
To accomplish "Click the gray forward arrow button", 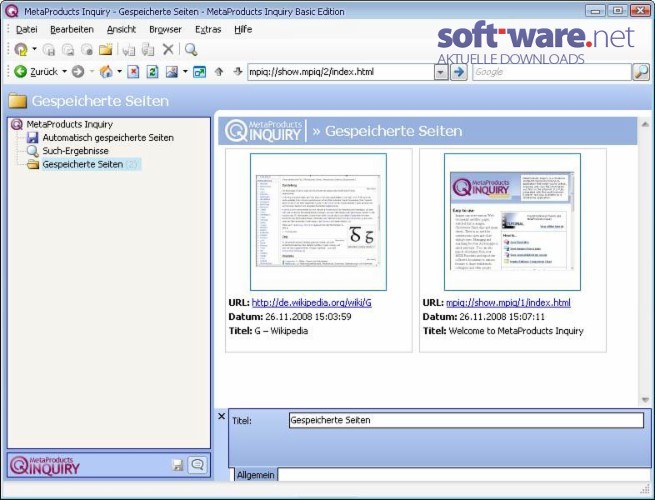I will click(78, 72).
